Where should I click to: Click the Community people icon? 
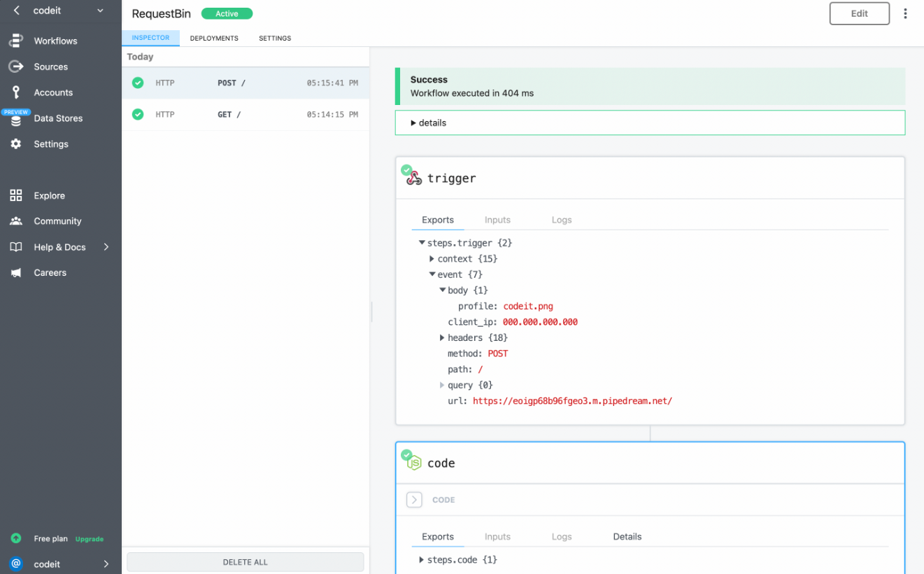point(15,221)
